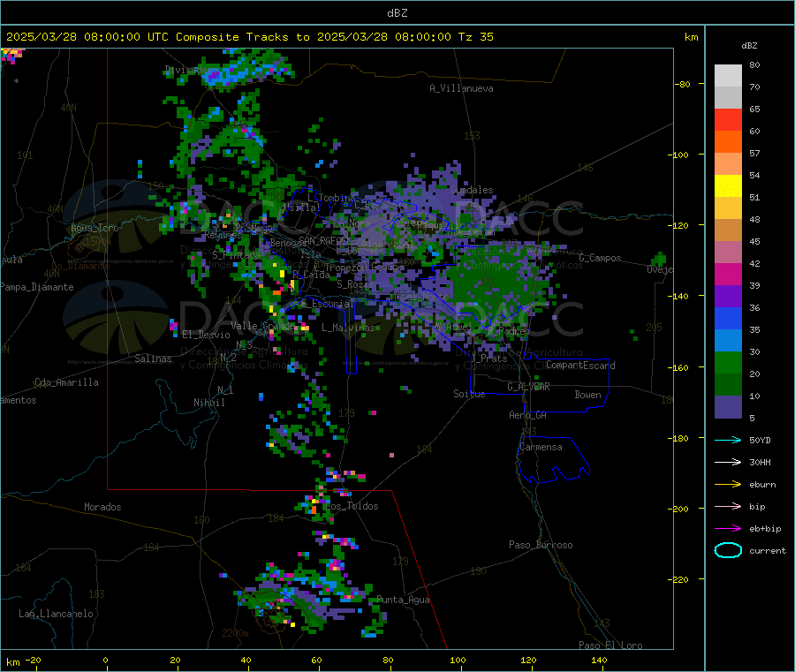Click the magenta eb+bip arrow in legend
This screenshot has height=672, width=795.
pyautogui.click(x=728, y=529)
